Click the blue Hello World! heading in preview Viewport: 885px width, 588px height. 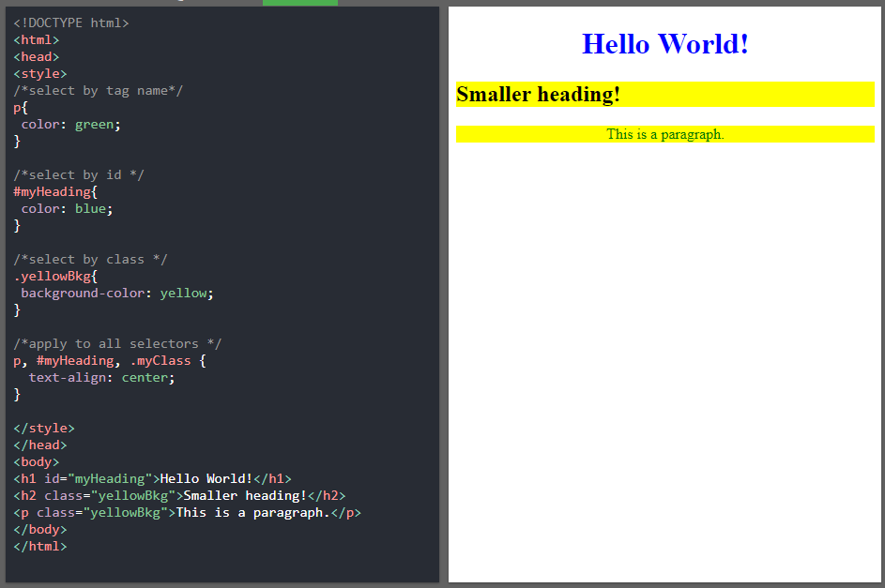[664, 43]
